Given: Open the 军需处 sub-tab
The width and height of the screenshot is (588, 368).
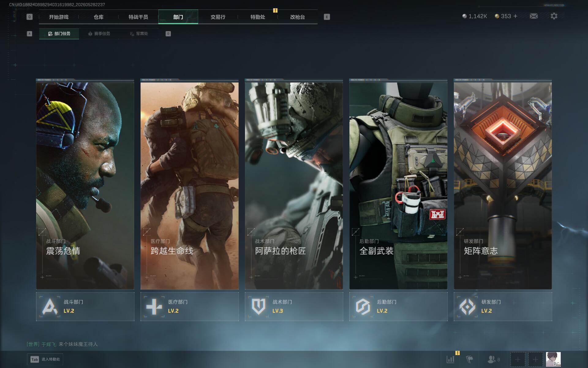Looking at the screenshot, I should tap(139, 34).
